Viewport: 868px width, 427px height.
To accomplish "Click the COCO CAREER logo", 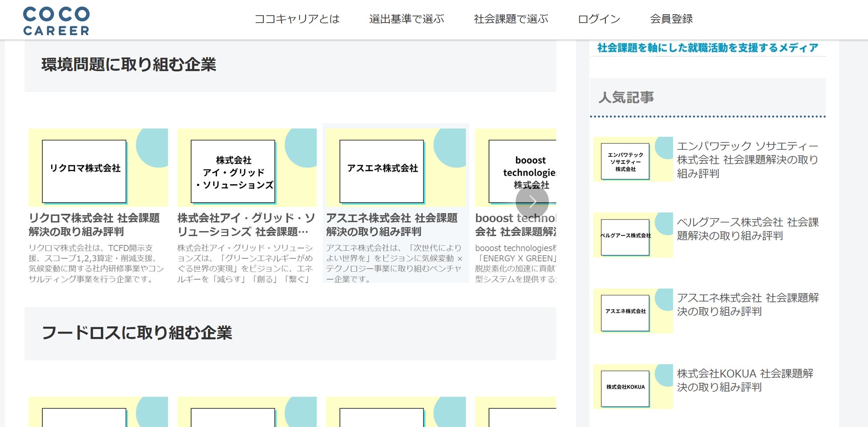I will coord(57,20).
